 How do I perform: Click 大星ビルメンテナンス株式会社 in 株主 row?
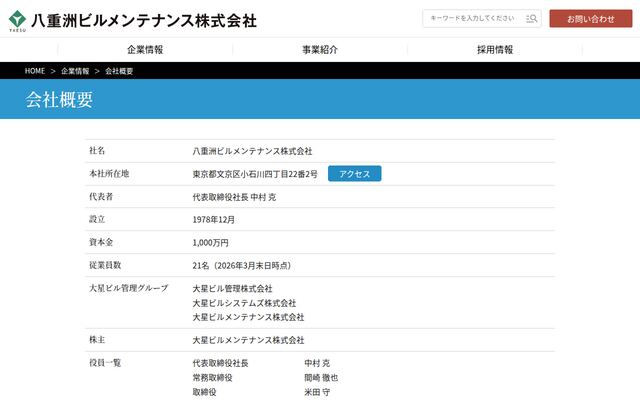click(x=248, y=340)
